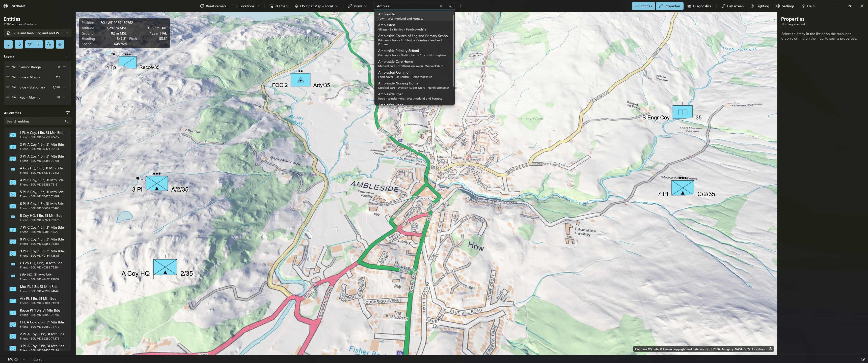Switch to 2D map view
This screenshot has width=868, height=363.
(278, 6)
